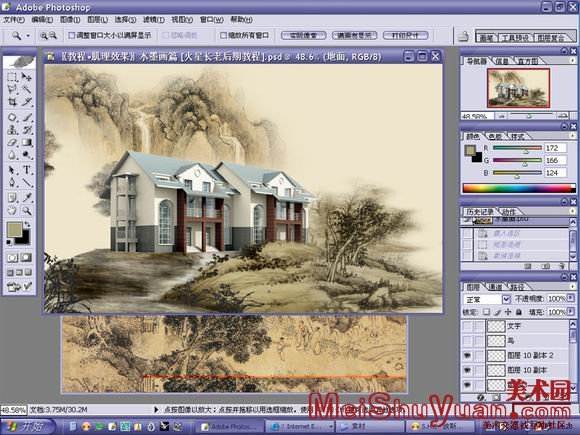Select the Type tool in toolbox
Image resolution: width=580 pixels, height=435 pixels.
point(27,170)
